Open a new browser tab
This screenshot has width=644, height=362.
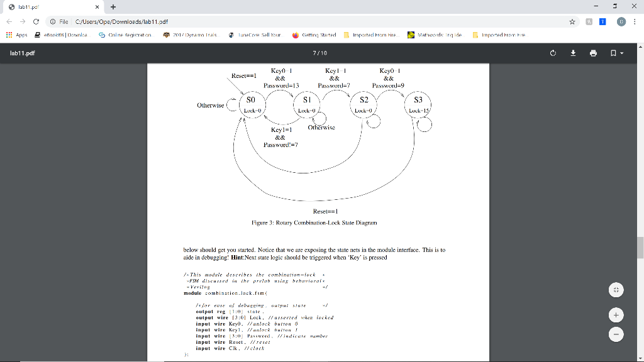click(113, 7)
